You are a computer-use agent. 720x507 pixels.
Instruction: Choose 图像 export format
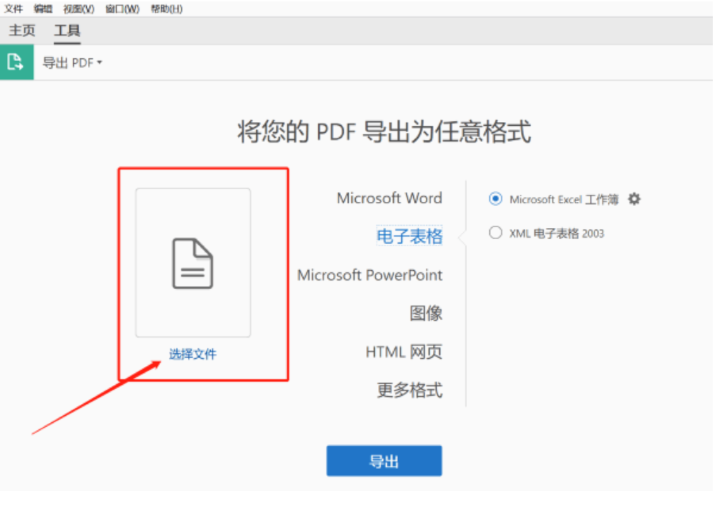426,313
